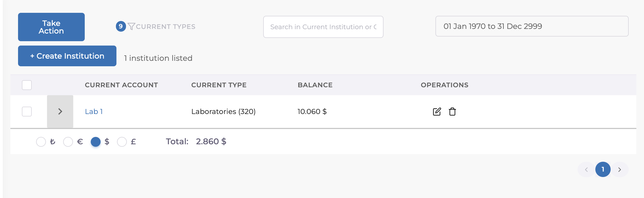Expand the Lab 1 row details chevron
Viewport: 644px width, 198px height.
click(60, 112)
